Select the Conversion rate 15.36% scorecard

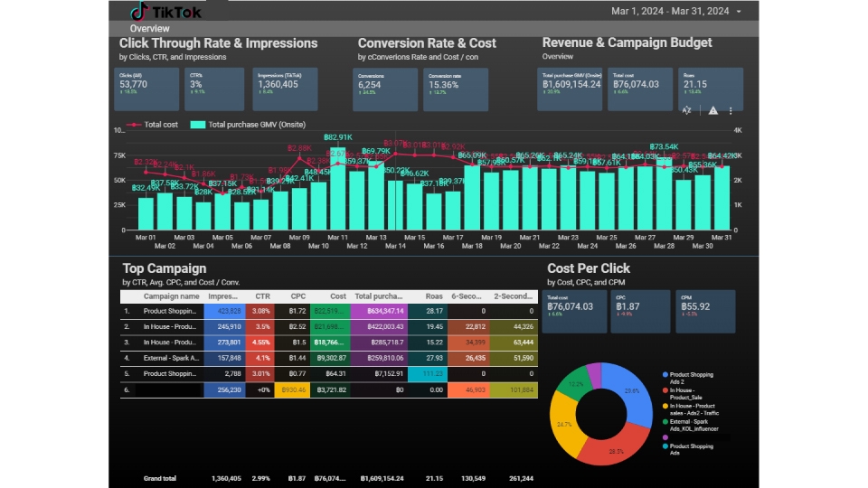(456, 89)
